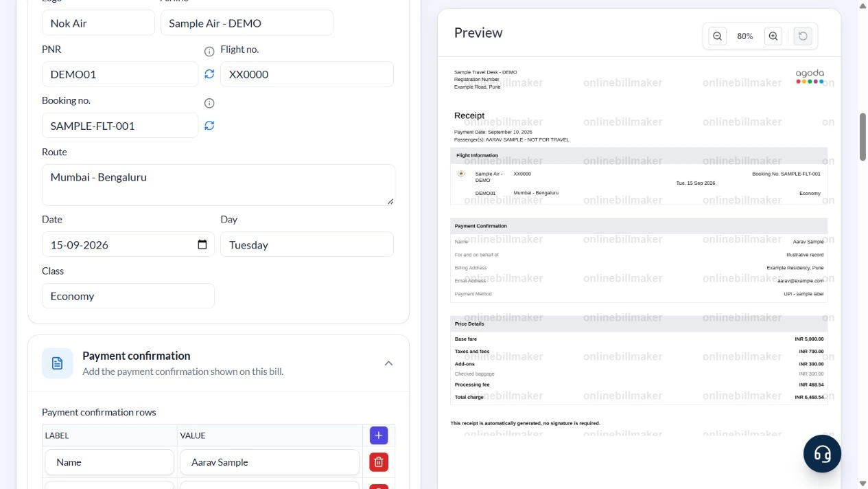
Task: Click the Booking no. field SAMPLE-FLT-001
Action: 120,126
